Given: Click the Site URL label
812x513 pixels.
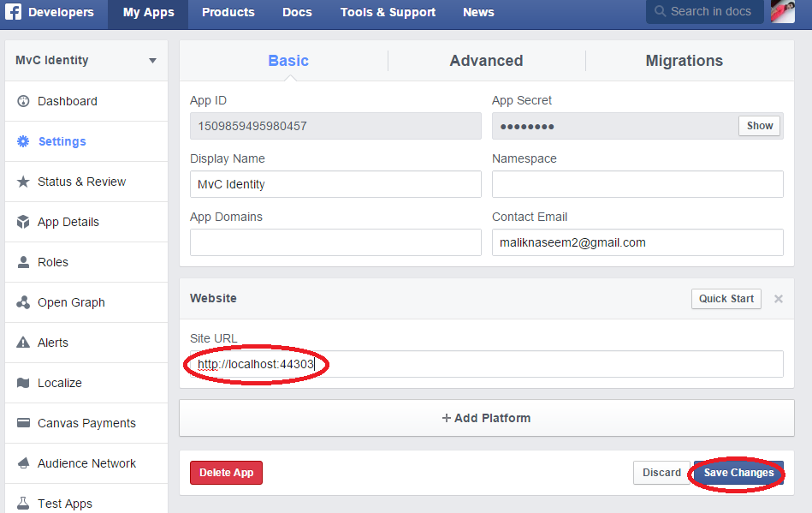Looking at the screenshot, I should click(213, 338).
